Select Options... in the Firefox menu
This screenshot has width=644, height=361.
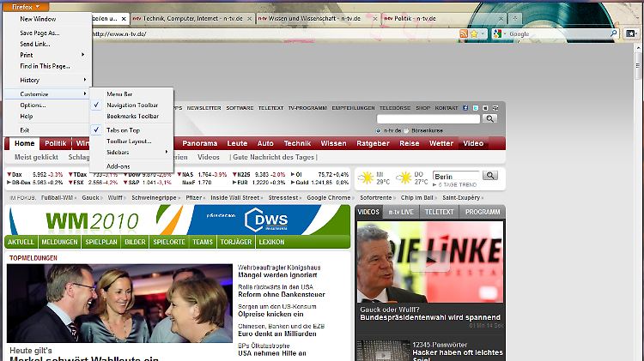(x=33, y=105)
